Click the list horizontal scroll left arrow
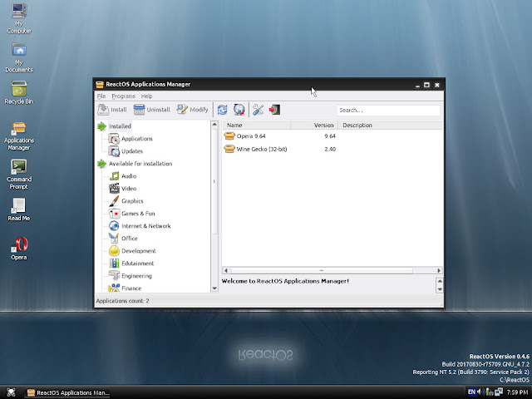 pos(226,270)
